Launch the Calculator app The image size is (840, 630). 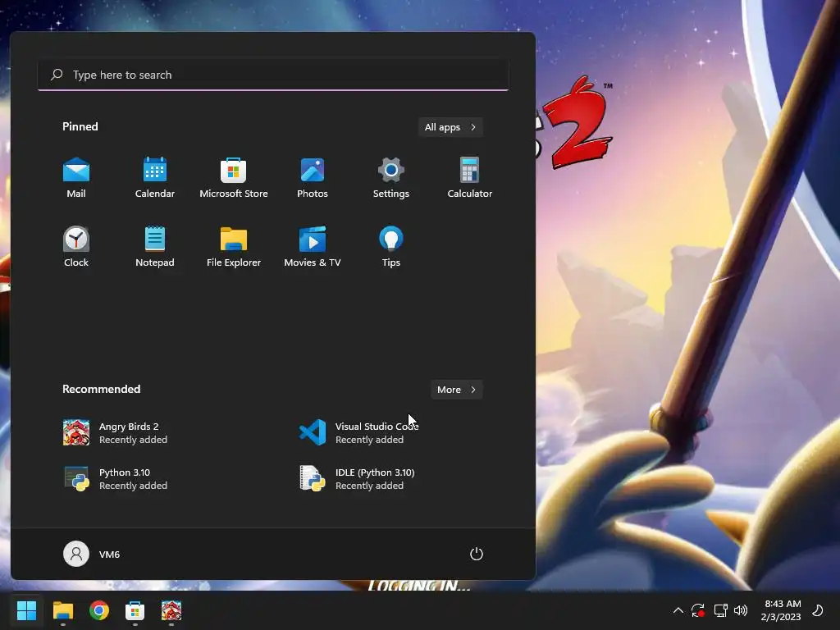coord(470,178)
